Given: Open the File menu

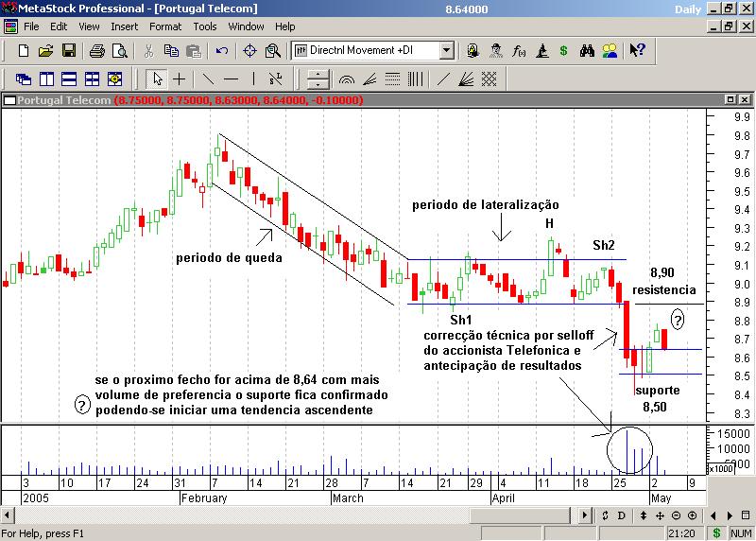Looking at the screenshot, I should point(31,26).
